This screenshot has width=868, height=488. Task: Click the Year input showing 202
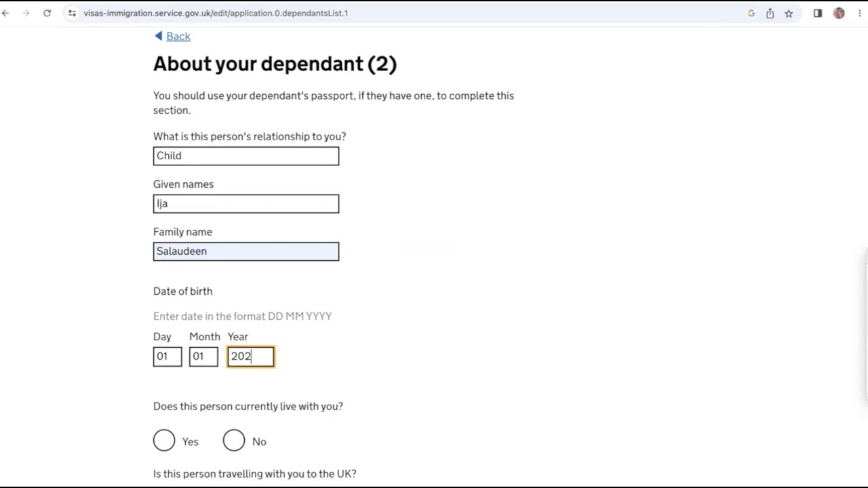pos(251,357)
